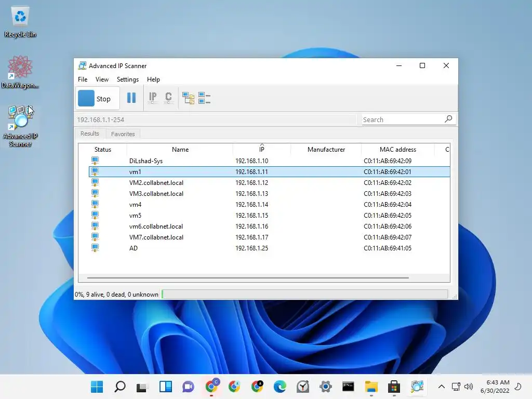The height and width of the screenshot is (399, 532).
Task: Open the Settings menu
Action: coord(128,79)
